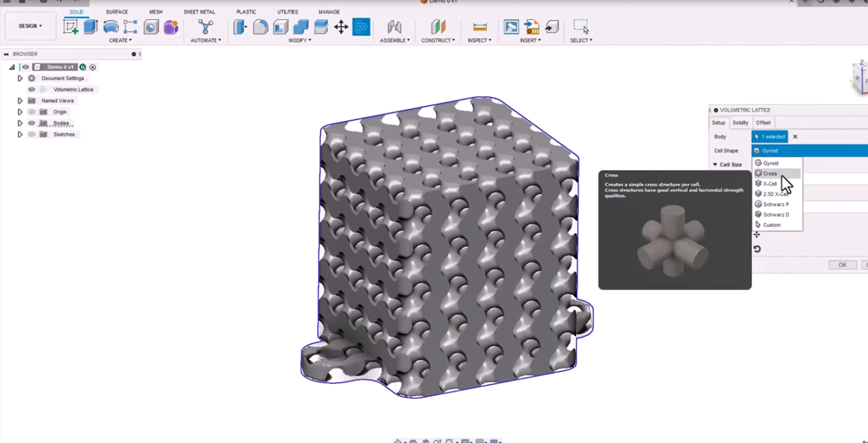
Task: Choose Schwarz P from cell shape list
Action: pyautogui.click(x=777, y=204)
